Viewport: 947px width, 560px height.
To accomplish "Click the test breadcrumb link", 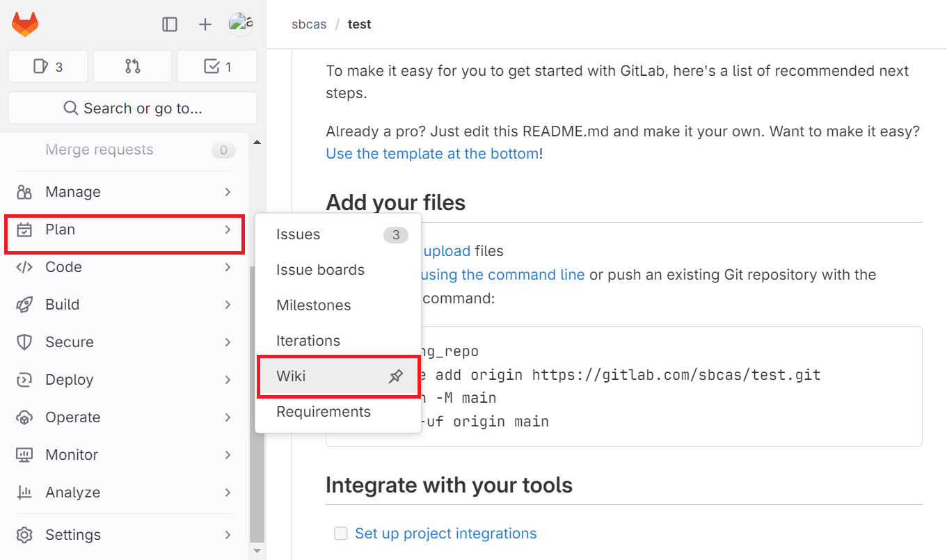I will point(359,24).
